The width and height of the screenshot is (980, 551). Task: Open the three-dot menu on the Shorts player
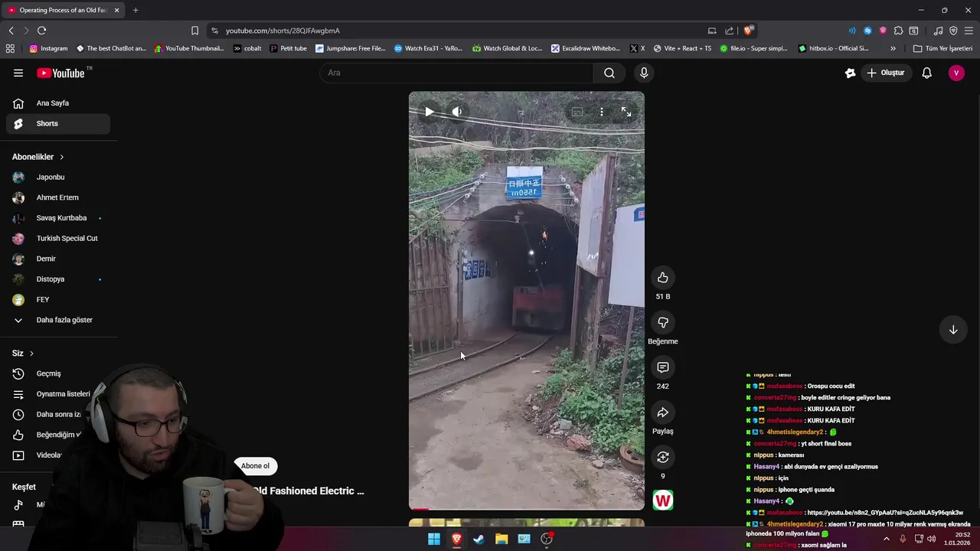click(x=602, y=112)
